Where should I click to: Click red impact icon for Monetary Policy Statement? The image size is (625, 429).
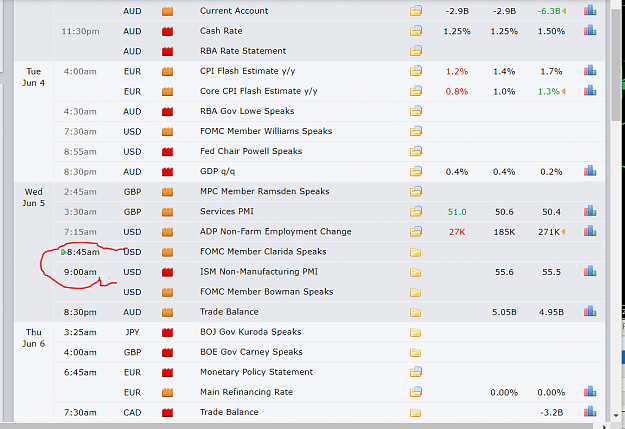coord(167,372)
